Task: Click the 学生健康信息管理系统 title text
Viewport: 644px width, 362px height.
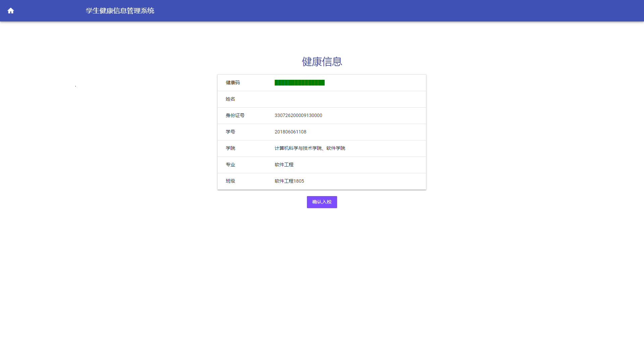Action: pyautogui.click(x=120, y=11)
